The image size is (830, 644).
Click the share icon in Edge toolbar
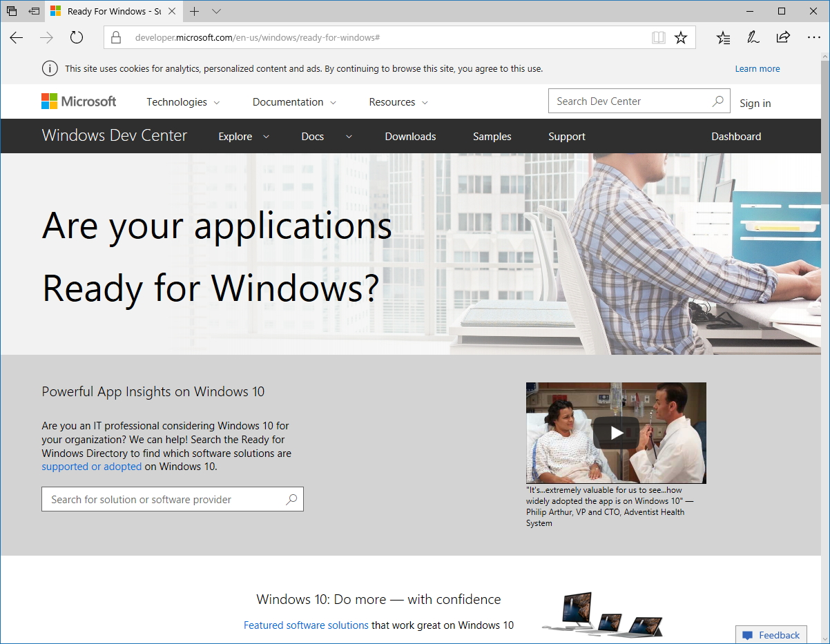tap(783, 38)
